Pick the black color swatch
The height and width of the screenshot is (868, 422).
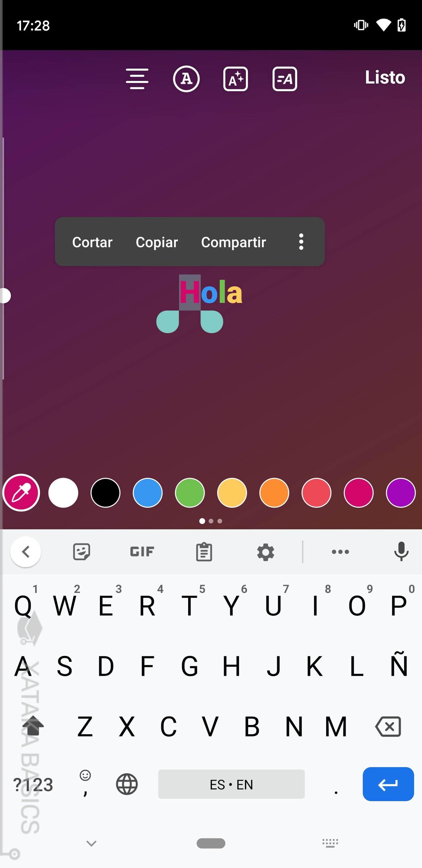(x=105, y=493)
